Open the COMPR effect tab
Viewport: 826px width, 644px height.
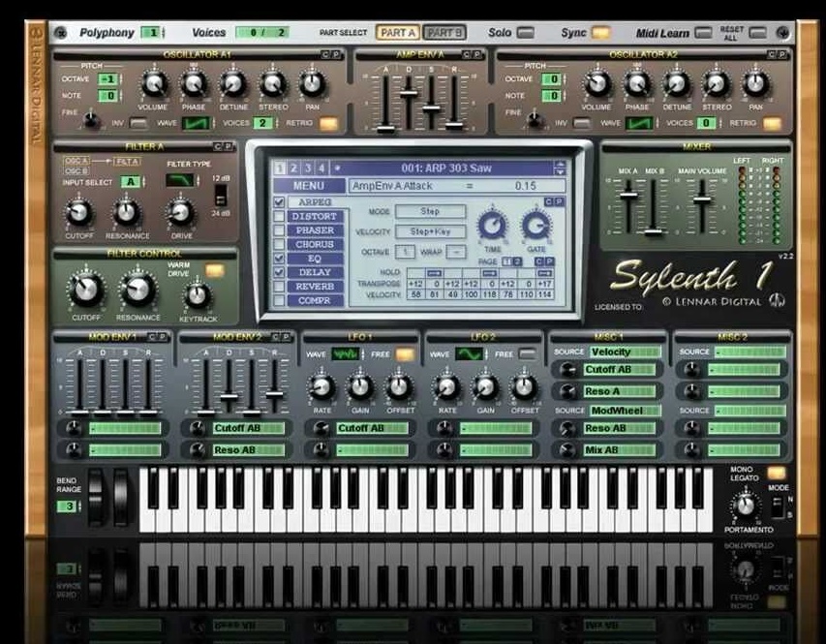pos(315,300)
